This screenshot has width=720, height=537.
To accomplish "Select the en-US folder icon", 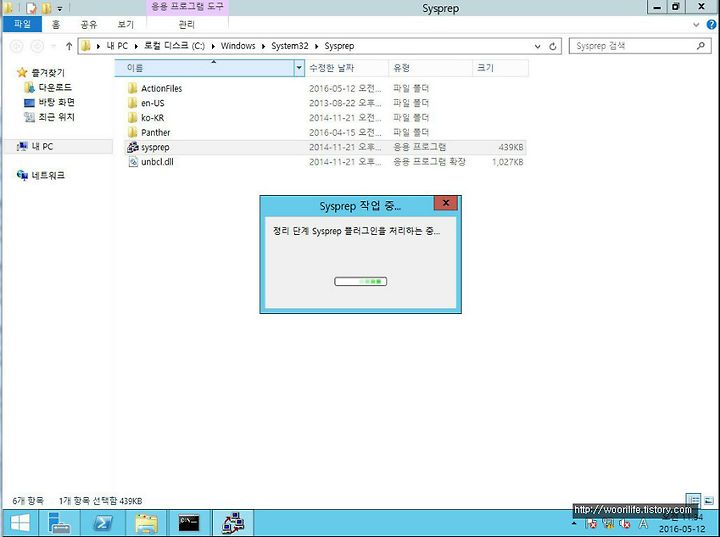I will click(x=133, y=103).
